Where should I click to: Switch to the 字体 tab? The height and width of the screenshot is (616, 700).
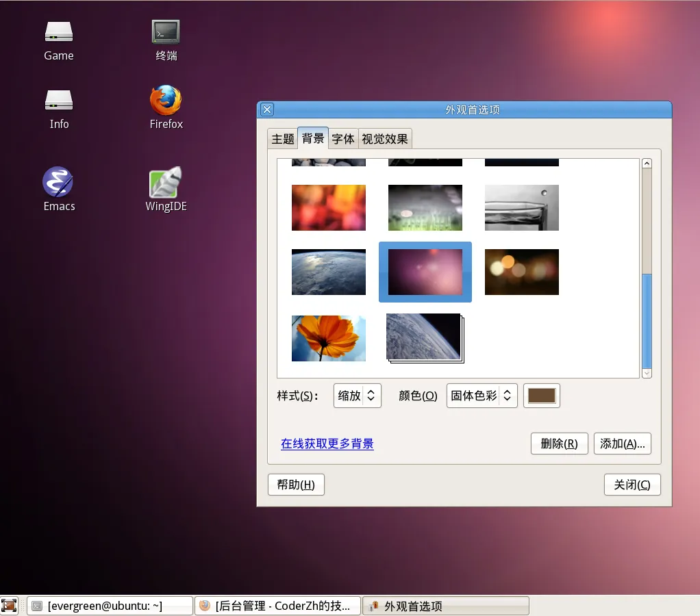point(343,139)
